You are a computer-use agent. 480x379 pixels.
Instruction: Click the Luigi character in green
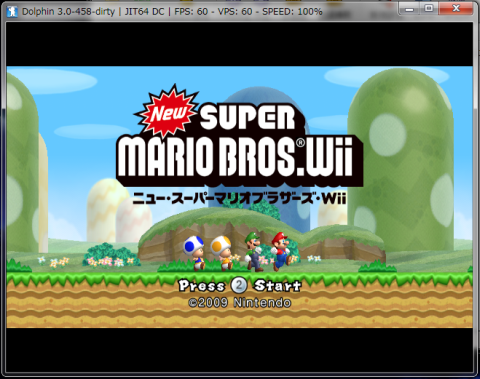click(x=253, y=252)
